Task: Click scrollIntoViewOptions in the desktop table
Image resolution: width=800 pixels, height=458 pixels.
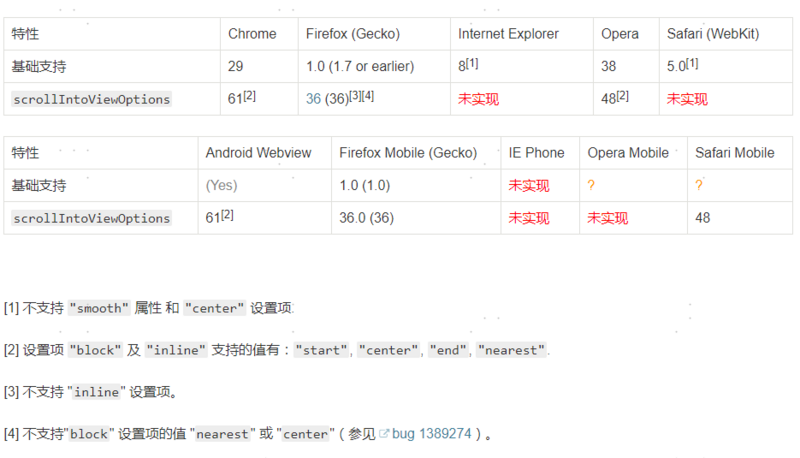Action: (x=91, y=99)
